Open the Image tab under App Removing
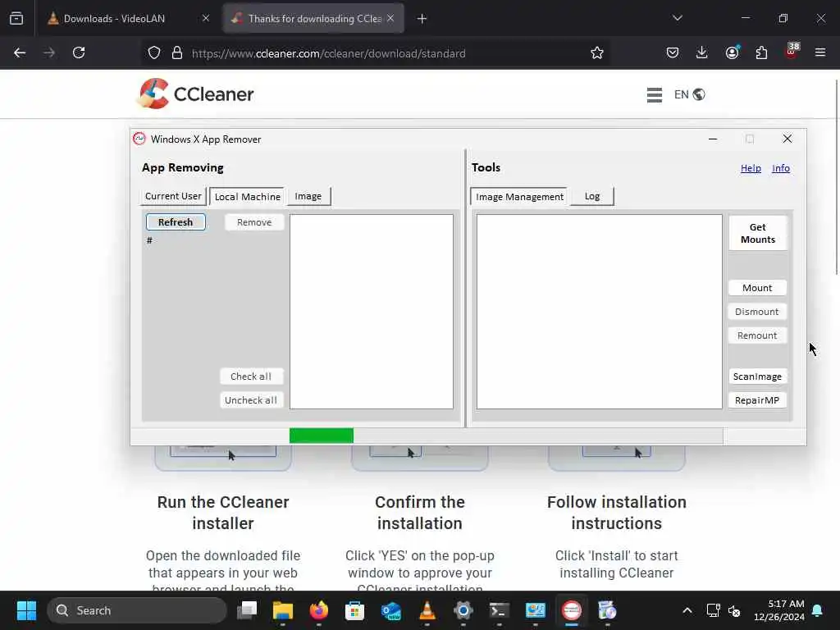The height and width of the screenshot is (630, 840). click(x=308, y=196)
